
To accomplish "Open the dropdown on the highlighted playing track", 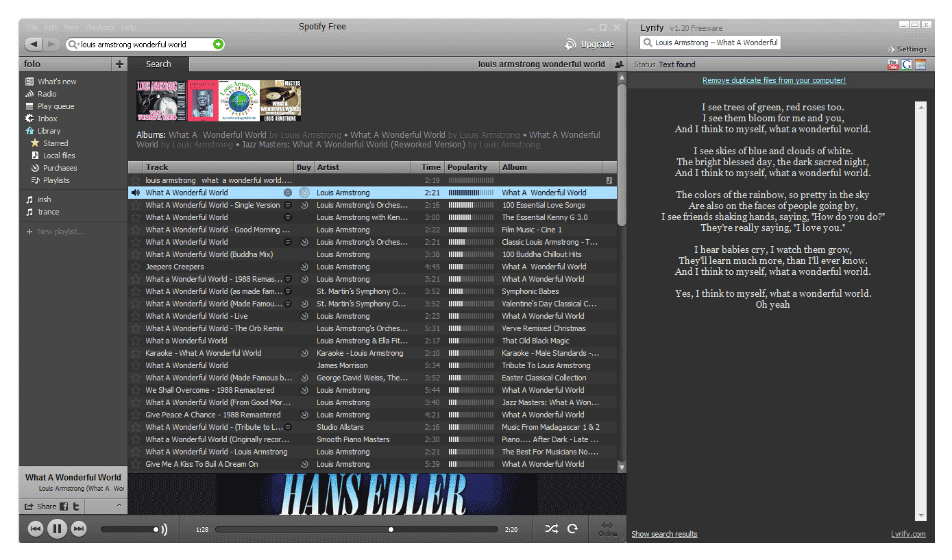I will (288, 193).
